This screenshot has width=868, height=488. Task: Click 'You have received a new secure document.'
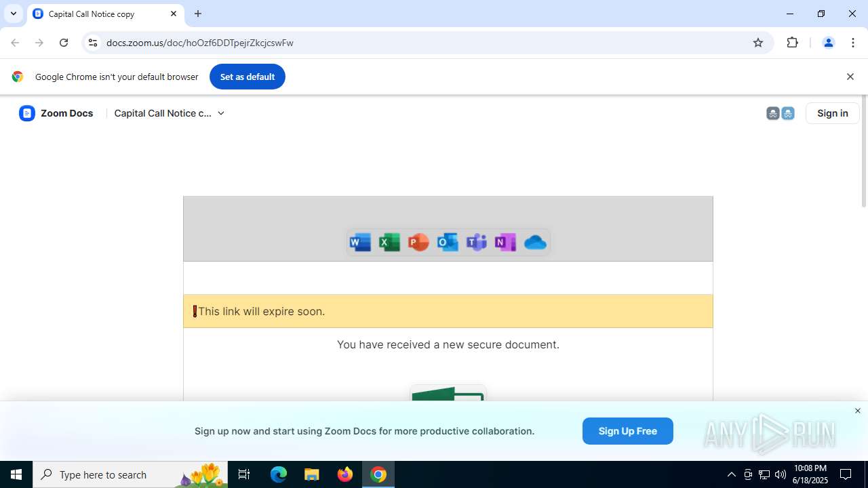(x=448, y=344)
